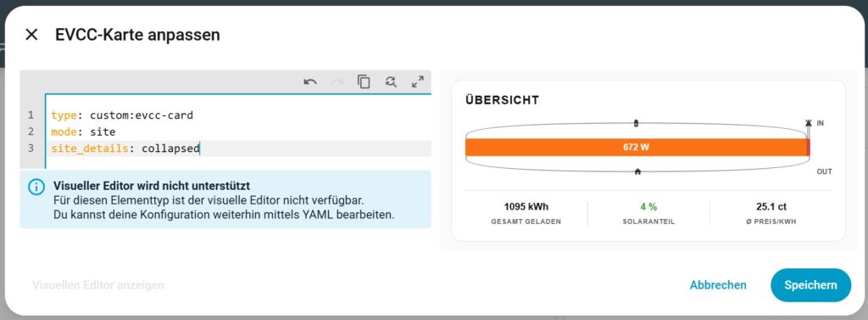Undo the last YAML edit
The height and width of the screenshot is (320, 868).
[x=310, y=82]
